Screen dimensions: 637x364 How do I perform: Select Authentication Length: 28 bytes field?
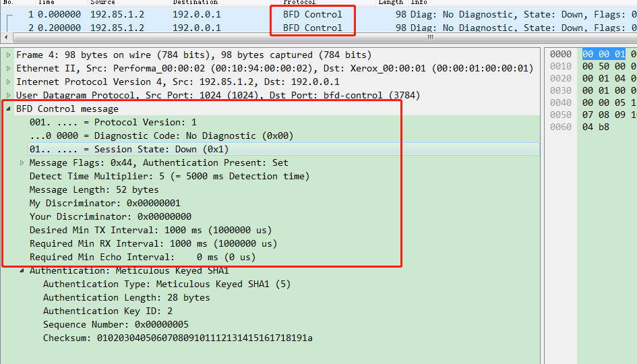click(126, 297)
